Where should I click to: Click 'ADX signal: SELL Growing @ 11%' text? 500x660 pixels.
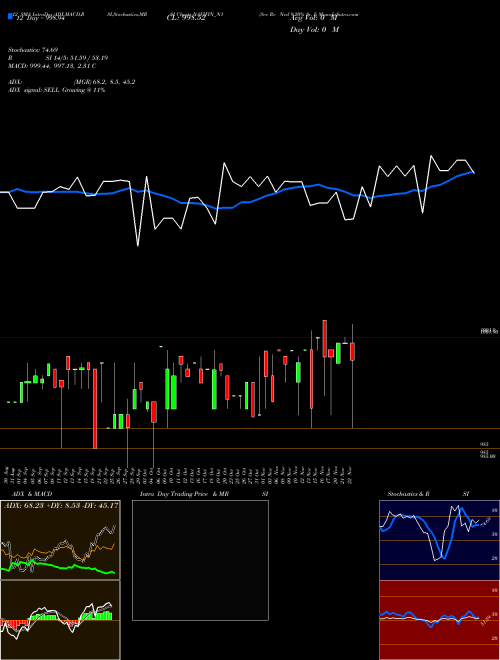click(56, 90)
